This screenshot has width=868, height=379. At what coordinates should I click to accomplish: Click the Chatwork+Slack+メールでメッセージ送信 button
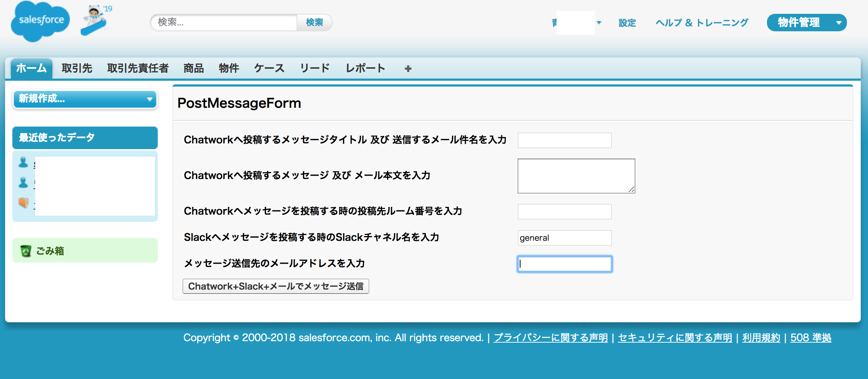pos(276,286)
